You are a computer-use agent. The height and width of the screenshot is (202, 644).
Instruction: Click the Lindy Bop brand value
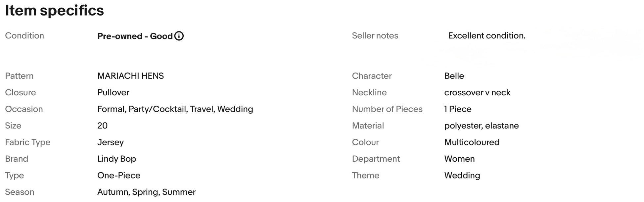coord(116,159)
